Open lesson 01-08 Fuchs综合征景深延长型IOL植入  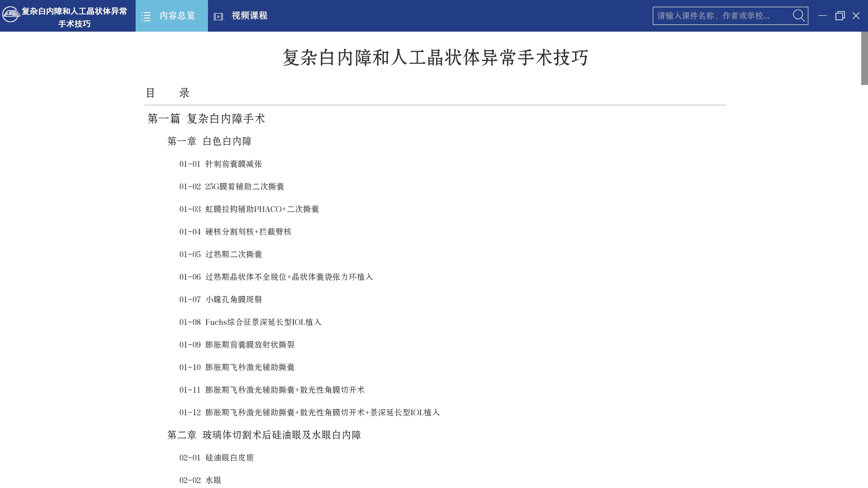point(250,322)
